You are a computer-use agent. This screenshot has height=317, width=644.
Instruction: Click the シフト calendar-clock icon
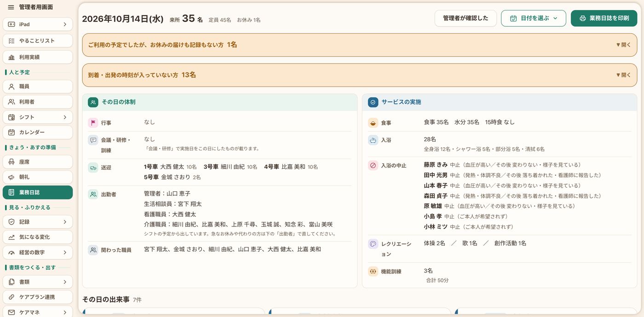11,117
